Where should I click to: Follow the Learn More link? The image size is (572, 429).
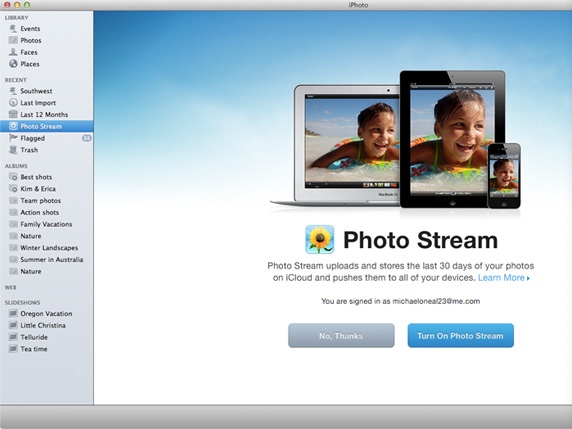[x=503, y=278]
